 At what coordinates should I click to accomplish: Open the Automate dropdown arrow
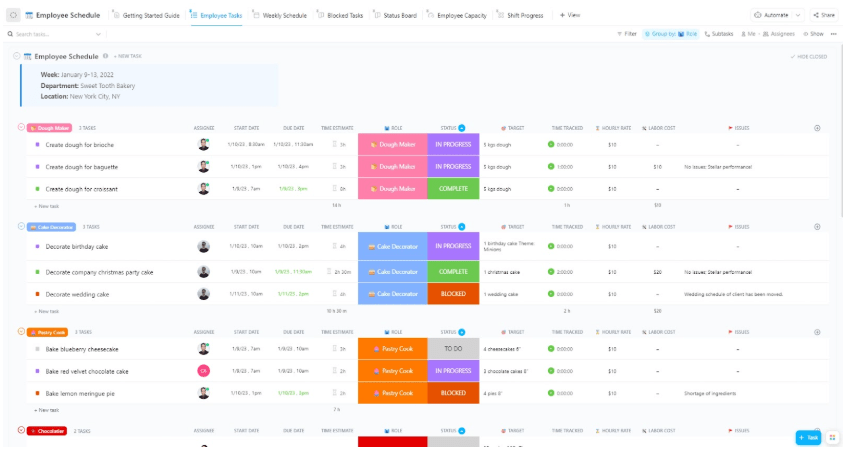click(x=798, y=15)
